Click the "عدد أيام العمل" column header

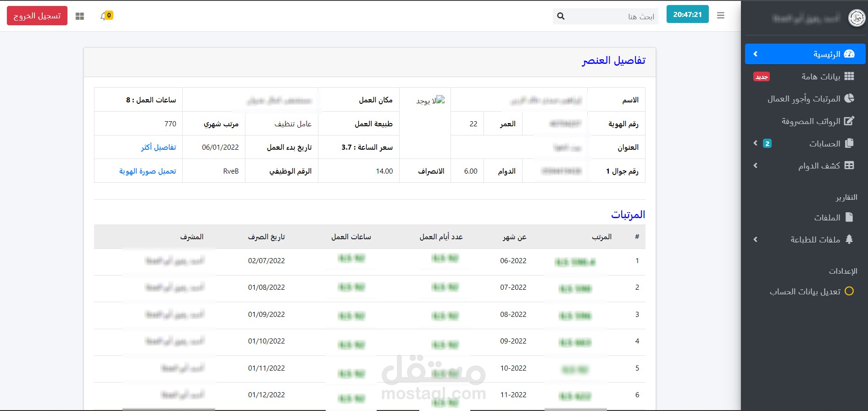point(441,236)
